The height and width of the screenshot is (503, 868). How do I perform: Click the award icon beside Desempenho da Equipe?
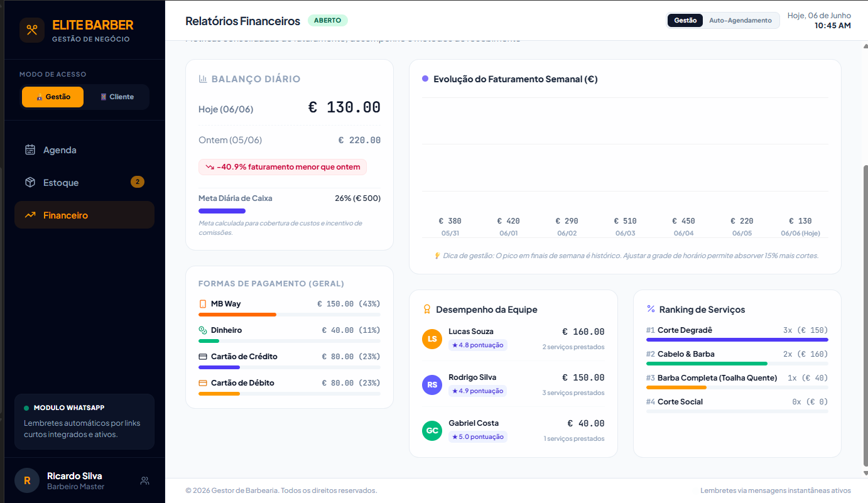coord(427,310)
